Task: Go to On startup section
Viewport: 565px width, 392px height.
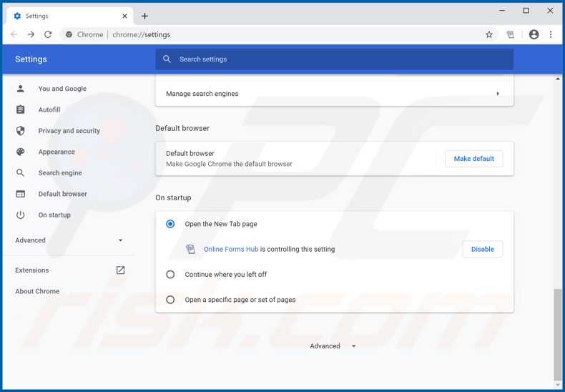Action: pos(54,215)
